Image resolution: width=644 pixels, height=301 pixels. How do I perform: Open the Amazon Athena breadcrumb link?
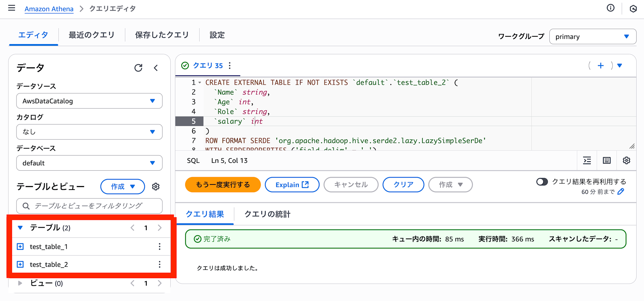[x=49, y=9]
